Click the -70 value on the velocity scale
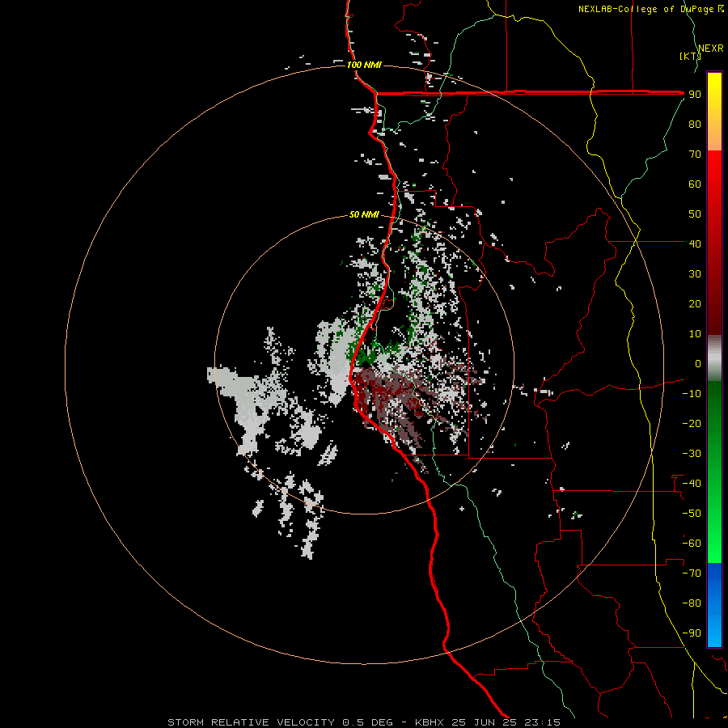The height and width of the screenshot is (728, 728). click(692, 574)
